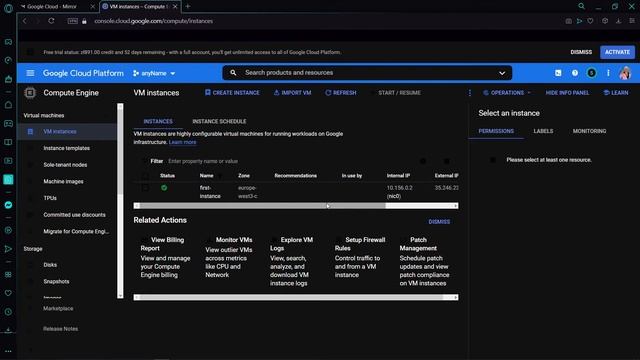Open browser downloads icon
The width and height of the screenshot is (640, 360).
[618, 21]
